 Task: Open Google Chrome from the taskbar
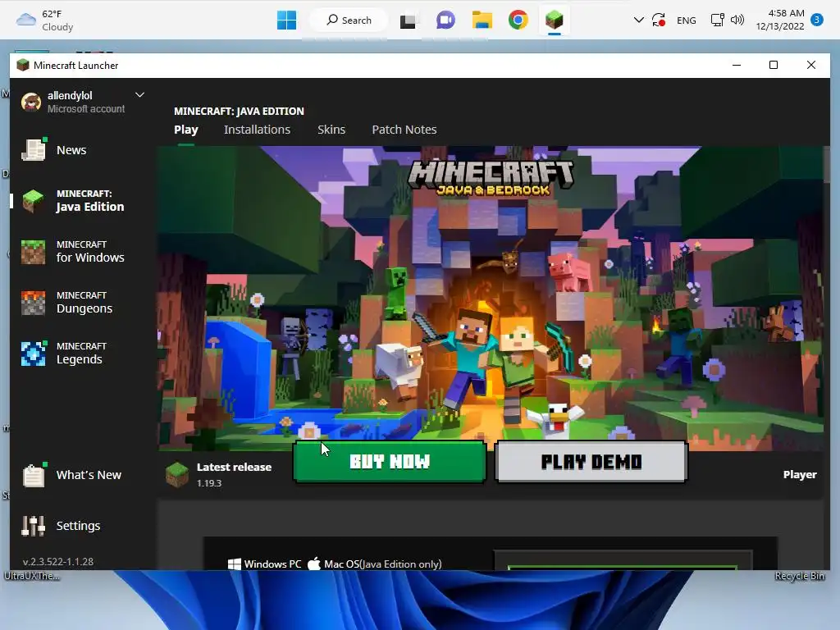pyautogui.click(x=518, y=20)
